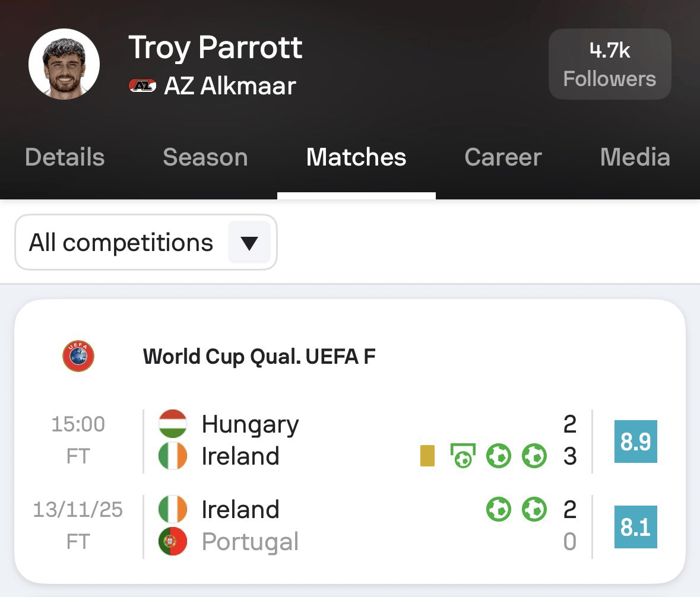The width and height of the screenshot is (700, 597).
Task: Click the Portugal flag icon
Action: click(x=173, y=542)
